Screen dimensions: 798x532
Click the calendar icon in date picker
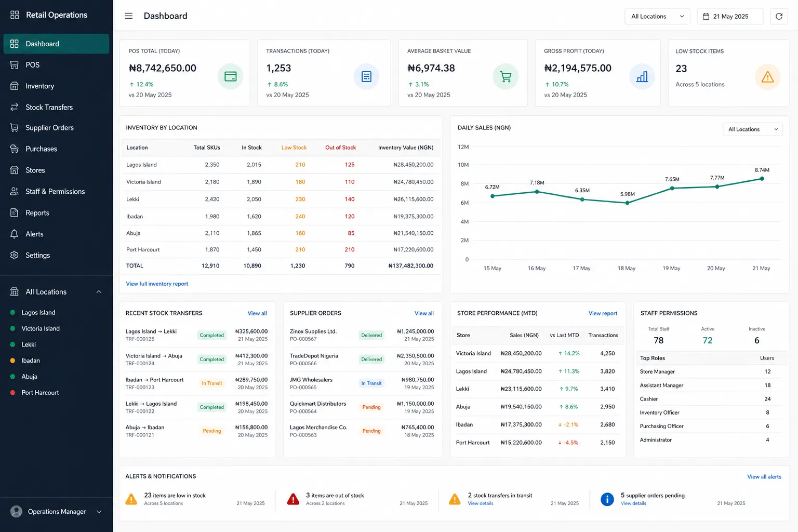pyautogui.click(x=706, y=17)
